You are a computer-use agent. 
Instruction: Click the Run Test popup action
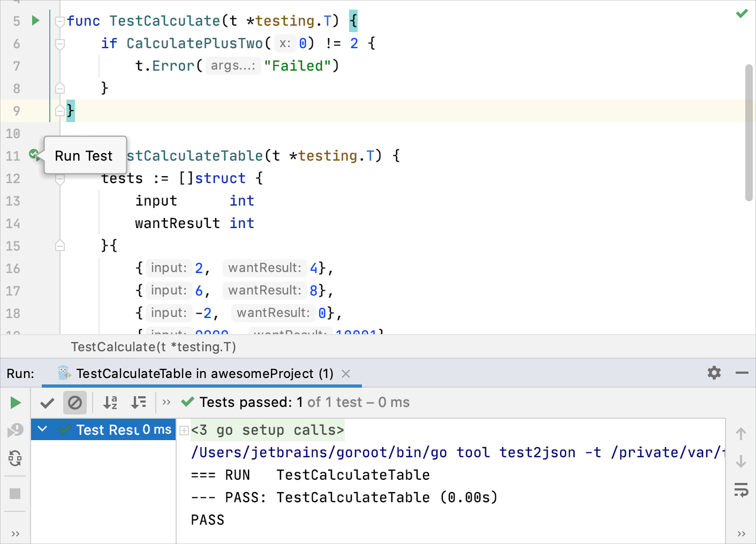[x=84, y=155]
